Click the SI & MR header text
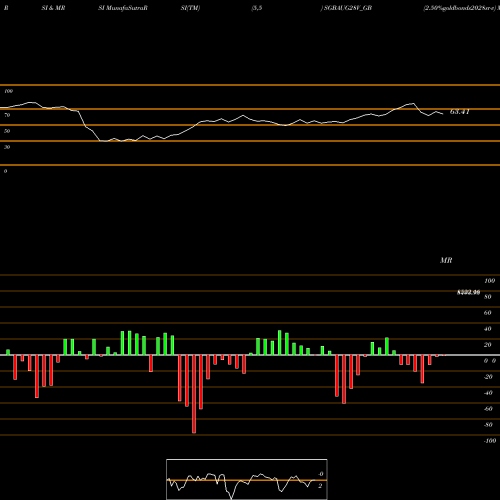 click(x=53, y=8)
